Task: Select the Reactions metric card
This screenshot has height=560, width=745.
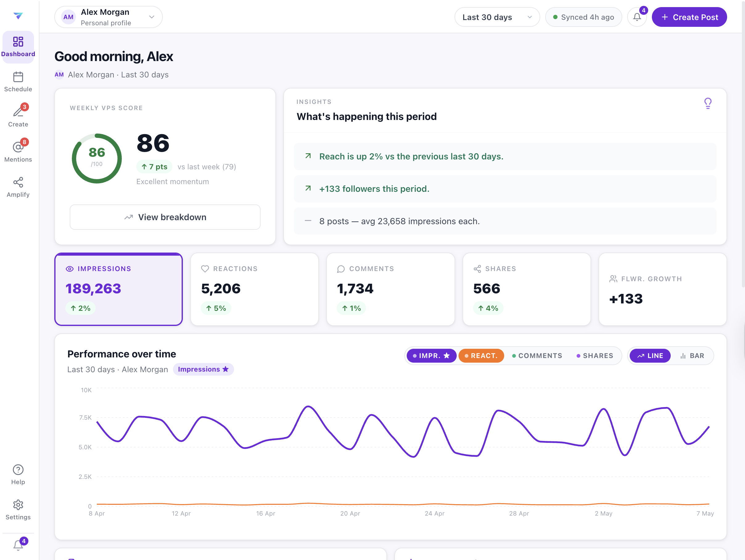Action: coord(254,289)
